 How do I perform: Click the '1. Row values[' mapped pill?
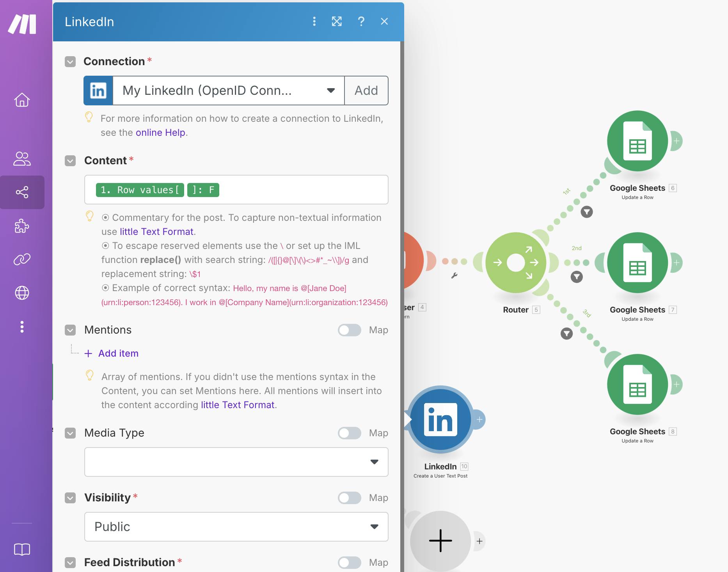(140, 190)
